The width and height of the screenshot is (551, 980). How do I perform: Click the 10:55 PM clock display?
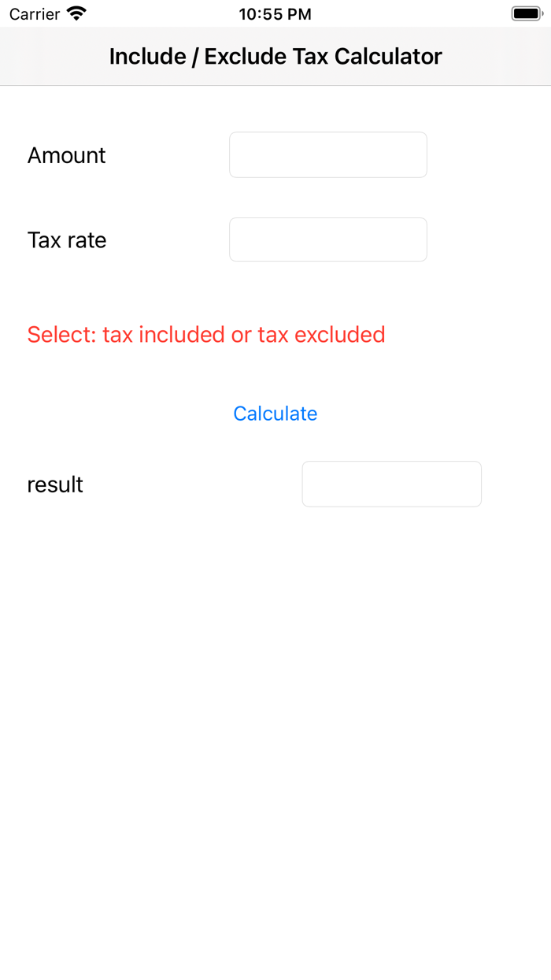(x=275, y=13)
